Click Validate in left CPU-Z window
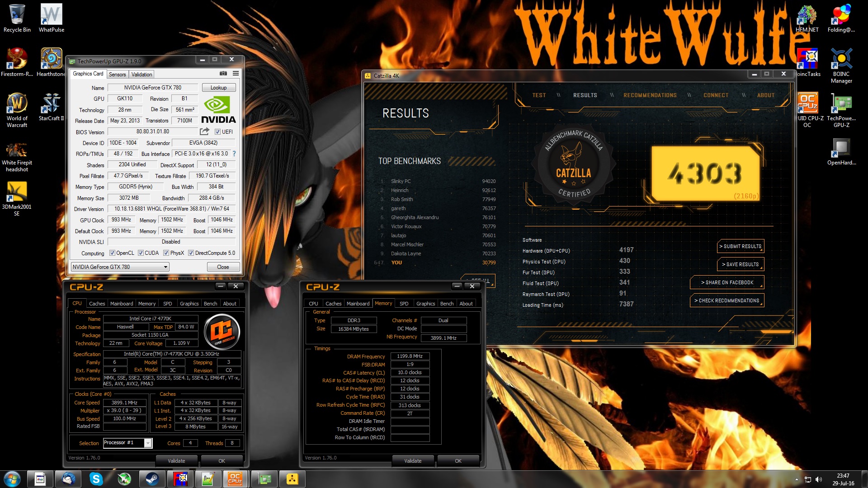This screenshot has width=868, height=488. [176, 461]
